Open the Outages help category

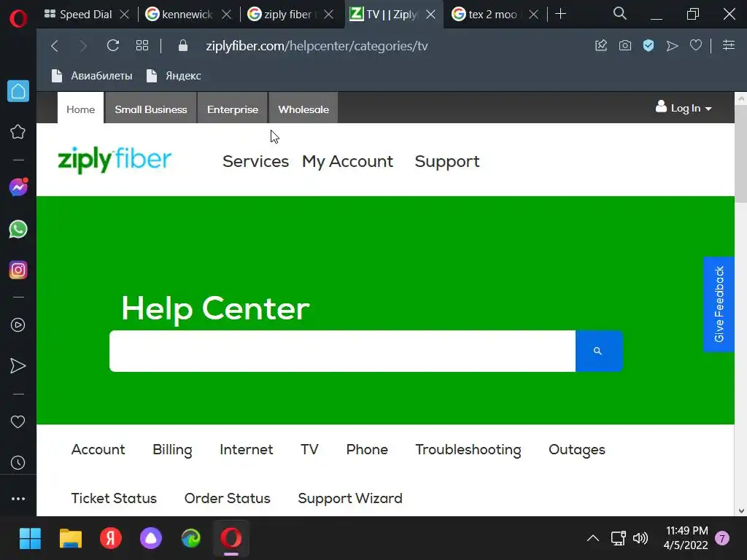[577, 449]
